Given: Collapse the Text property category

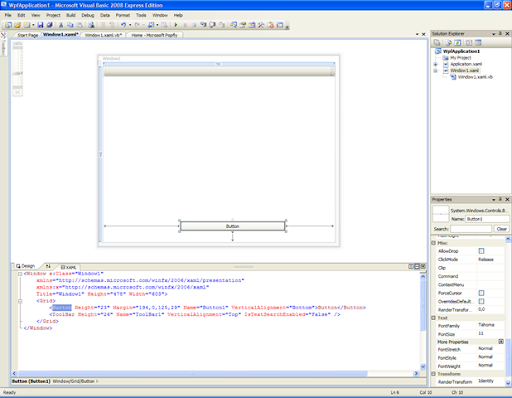Looking at the screenshot, I should [434, 318].
